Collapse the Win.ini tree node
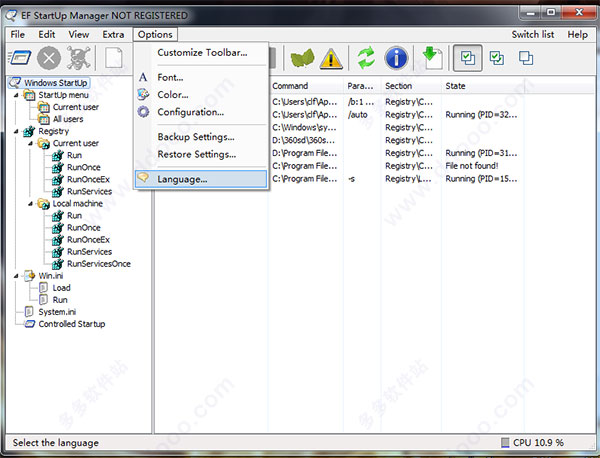The height and width of the screenshot is (458, 600). click(x=16, y=275)
